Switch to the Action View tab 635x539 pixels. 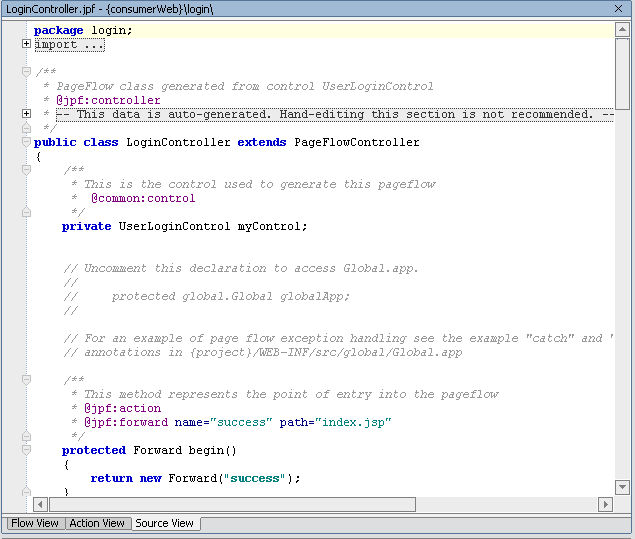tap(97, 523)
